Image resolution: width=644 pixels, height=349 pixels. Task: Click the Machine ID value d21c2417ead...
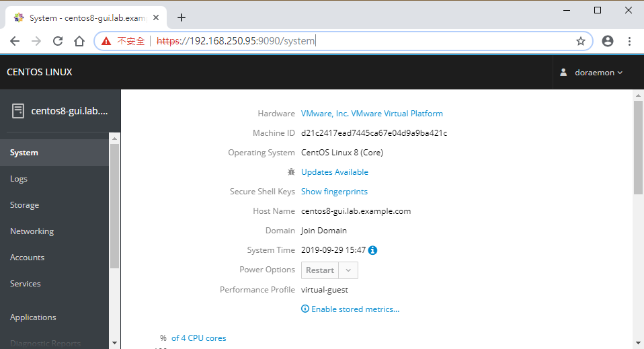tap(374, 132)
